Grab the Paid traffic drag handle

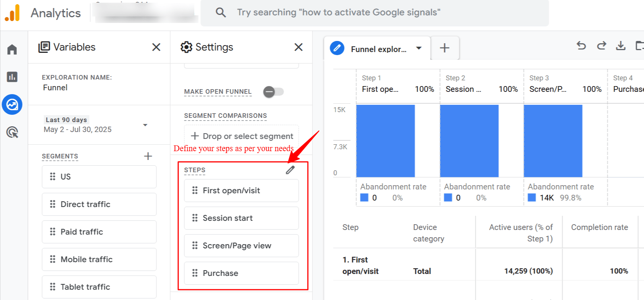(53, 232)
